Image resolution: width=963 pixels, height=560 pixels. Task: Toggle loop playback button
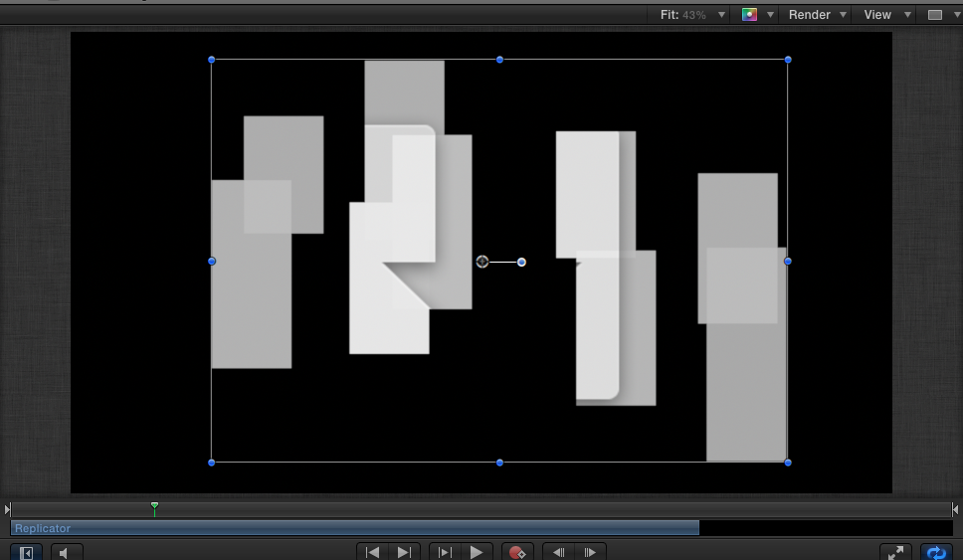(x=936, y=552)
